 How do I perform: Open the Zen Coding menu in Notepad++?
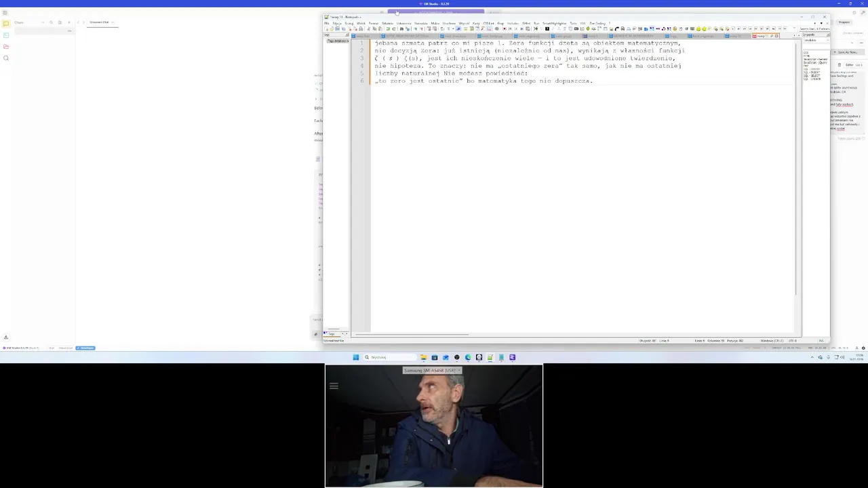tap(597, 23)
